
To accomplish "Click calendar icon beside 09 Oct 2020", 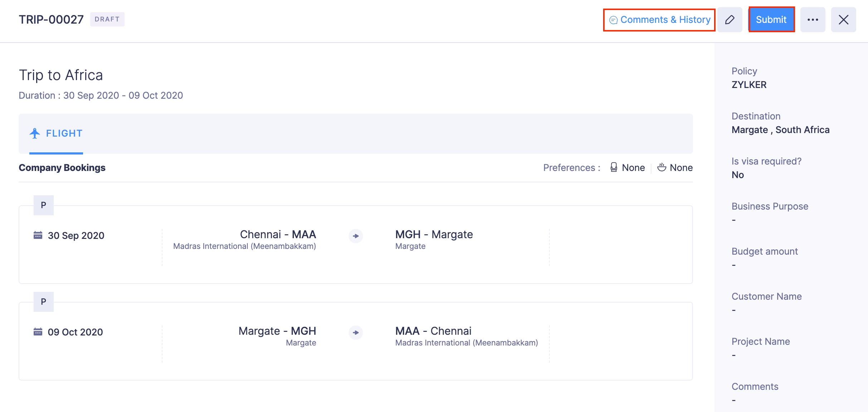I will [38, 332].
